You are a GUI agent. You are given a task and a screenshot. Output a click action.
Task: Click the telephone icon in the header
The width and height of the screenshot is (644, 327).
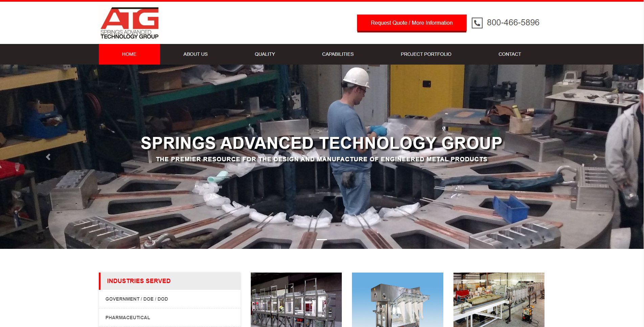(x=477, y=23)
